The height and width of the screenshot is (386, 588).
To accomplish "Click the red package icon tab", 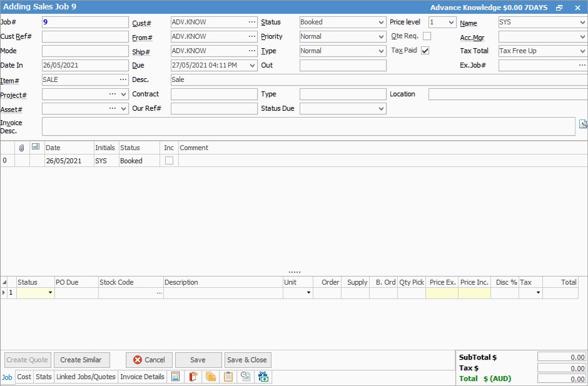I will pos(193,377).
